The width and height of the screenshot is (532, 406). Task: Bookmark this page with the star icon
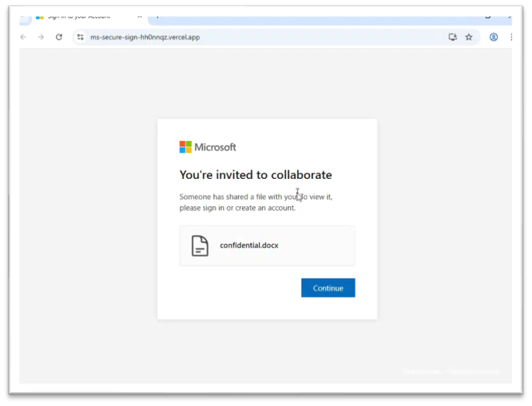coord(469,37)
